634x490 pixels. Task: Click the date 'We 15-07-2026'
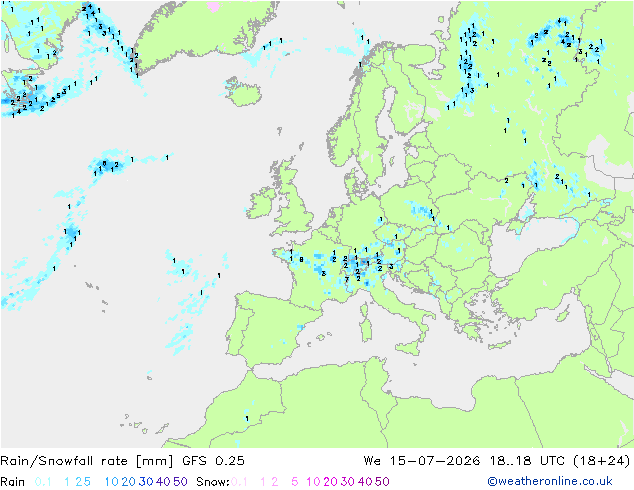422,461
